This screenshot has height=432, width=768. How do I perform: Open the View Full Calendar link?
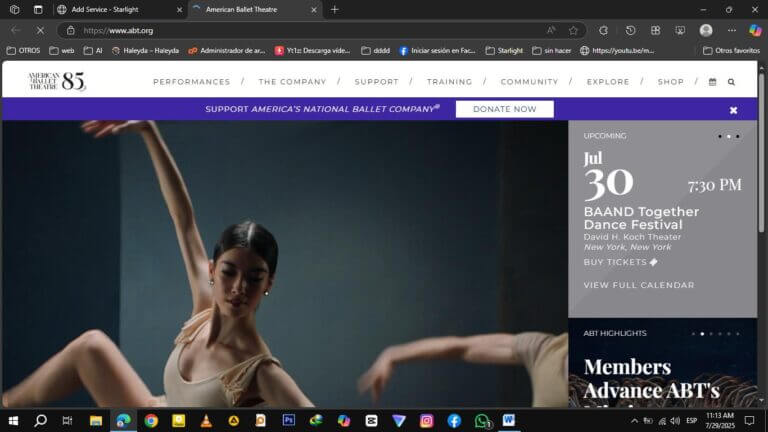(x=638, y=285)
